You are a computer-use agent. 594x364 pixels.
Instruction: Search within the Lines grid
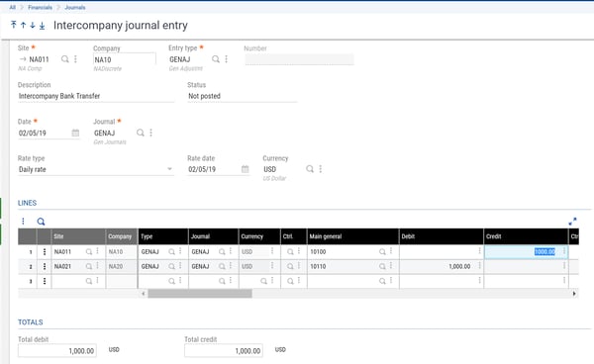[41, 222]
